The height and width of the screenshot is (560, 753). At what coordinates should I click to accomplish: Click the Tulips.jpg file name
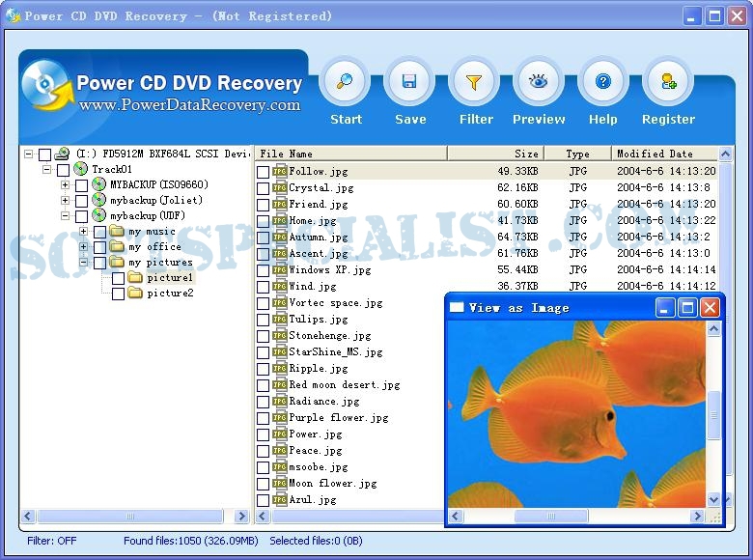coord(319,320)
